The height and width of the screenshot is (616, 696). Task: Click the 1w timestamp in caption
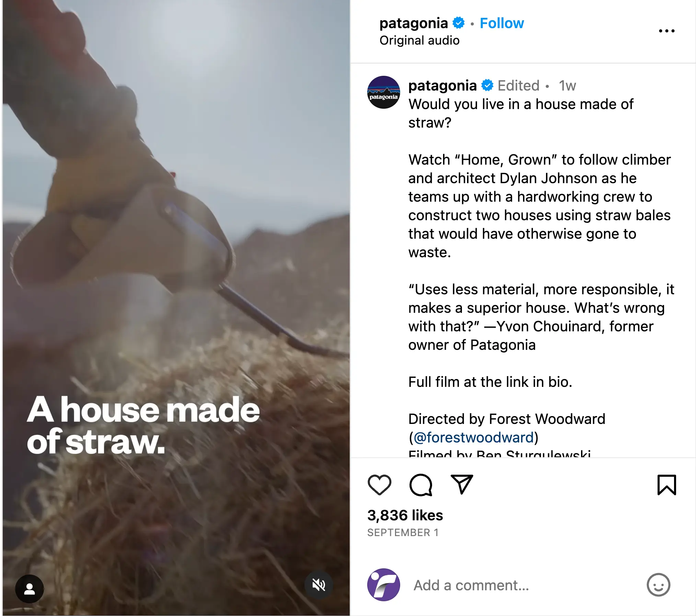[x=567, y=86]
